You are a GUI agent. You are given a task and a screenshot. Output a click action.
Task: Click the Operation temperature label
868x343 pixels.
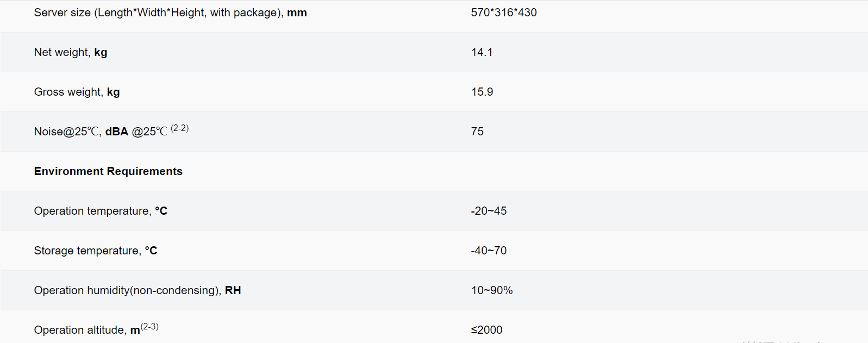tap(101, 211)
